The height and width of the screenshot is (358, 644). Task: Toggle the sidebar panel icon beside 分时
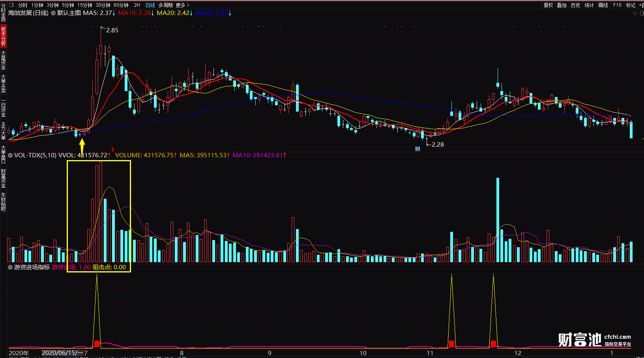(x=11, y=5)
